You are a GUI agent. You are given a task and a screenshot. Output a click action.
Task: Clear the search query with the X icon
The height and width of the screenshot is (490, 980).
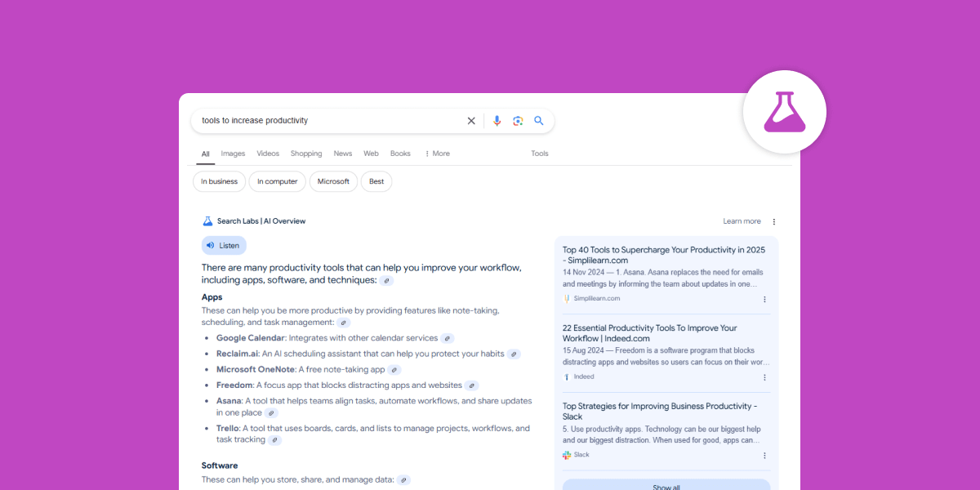471,121
